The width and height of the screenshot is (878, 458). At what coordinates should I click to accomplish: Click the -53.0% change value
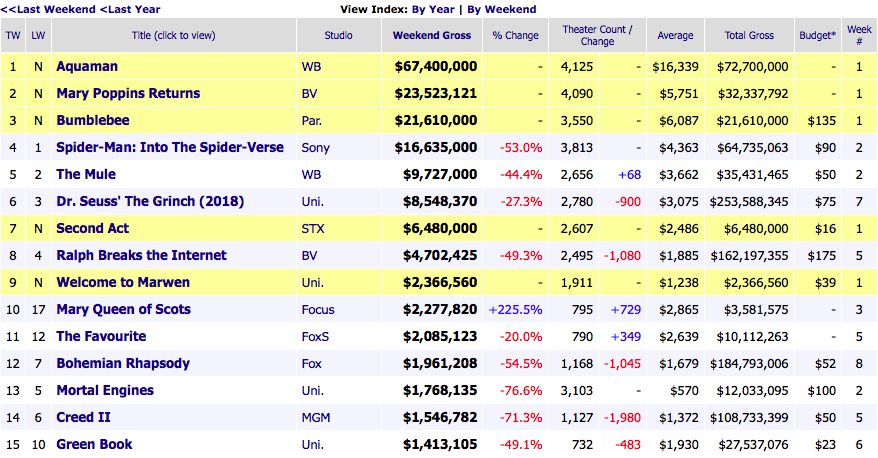521,148
